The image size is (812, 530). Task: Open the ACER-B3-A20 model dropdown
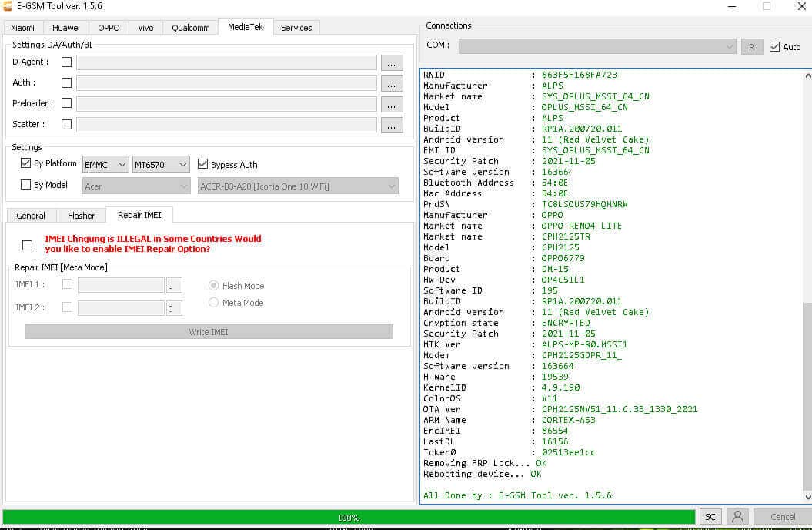click(x=298, y=186)
